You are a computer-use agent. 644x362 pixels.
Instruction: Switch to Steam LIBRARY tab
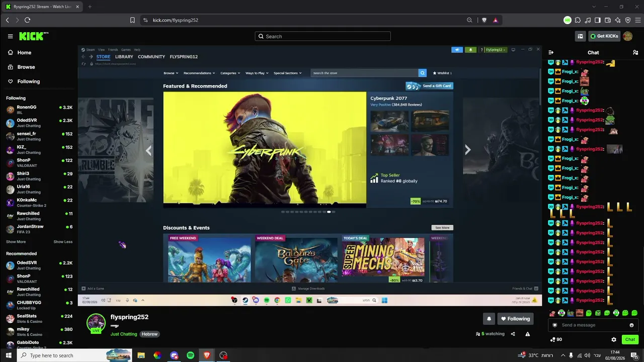point(124,57)
